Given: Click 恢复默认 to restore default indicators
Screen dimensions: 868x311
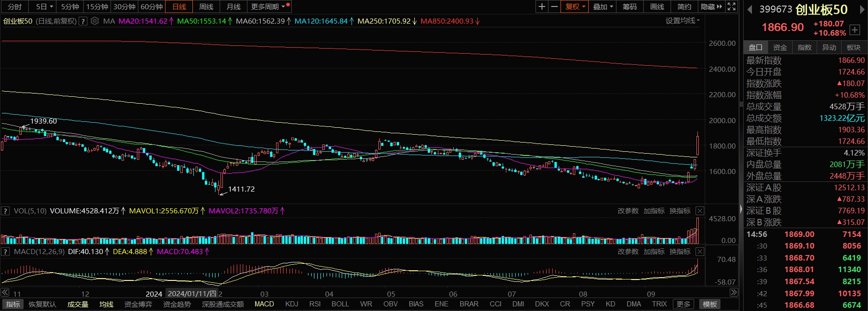Looking at the screenshot, I should [x=43, y=304].
